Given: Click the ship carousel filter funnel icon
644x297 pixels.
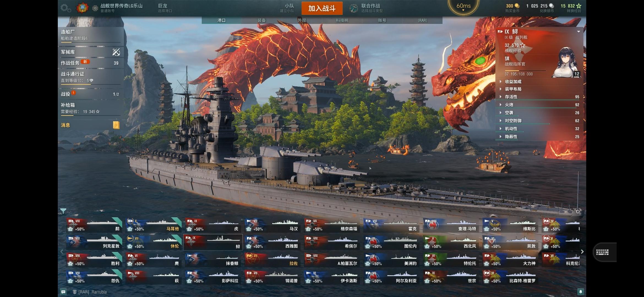Looking at the screenshot, I should (63, 211).
